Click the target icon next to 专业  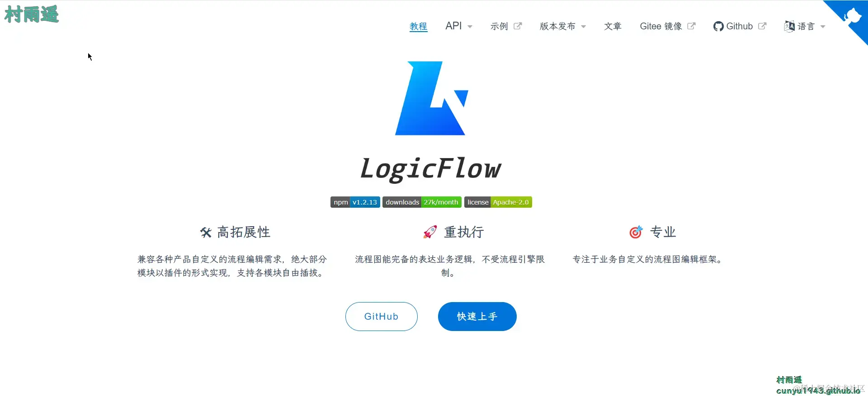pos(636,232)
